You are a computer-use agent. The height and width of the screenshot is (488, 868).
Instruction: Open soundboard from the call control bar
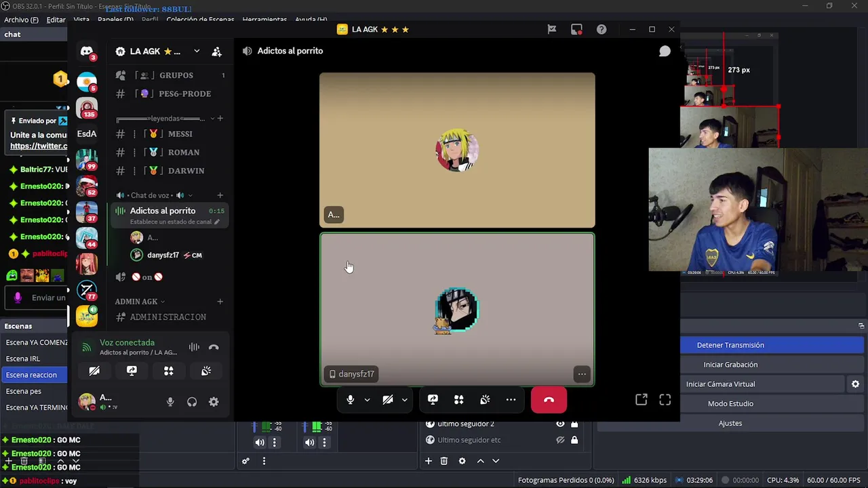(485, 400)
